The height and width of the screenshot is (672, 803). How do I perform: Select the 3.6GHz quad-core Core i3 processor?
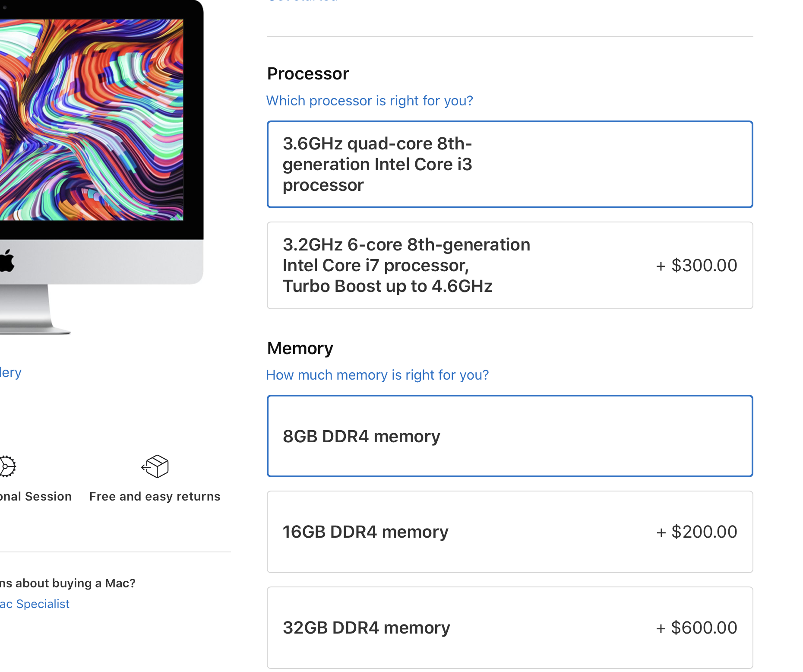[509, 164]
